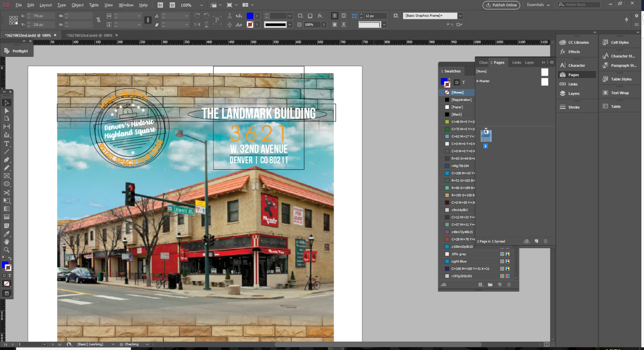Select the Type tool in the toolbox
The width and height of the screenshot is (644, 350).
click(x=7, y=144)
